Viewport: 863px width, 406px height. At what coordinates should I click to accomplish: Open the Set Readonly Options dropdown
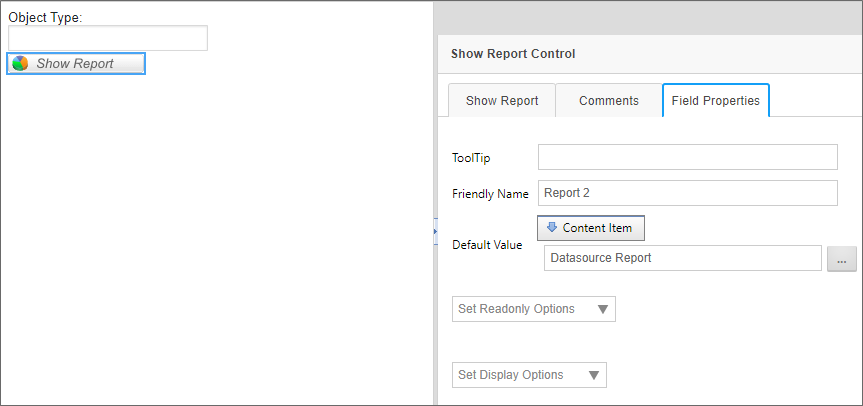[x=533, y=309]
